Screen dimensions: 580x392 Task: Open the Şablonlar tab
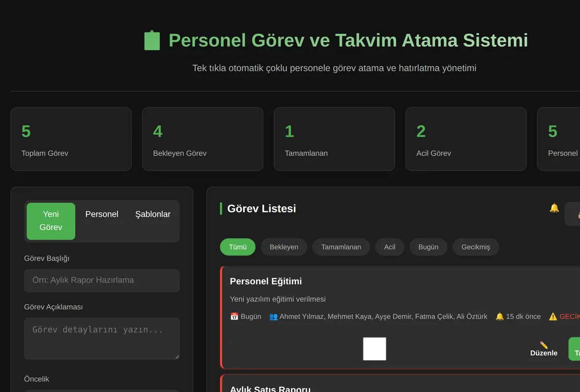(x=153, y=214)
